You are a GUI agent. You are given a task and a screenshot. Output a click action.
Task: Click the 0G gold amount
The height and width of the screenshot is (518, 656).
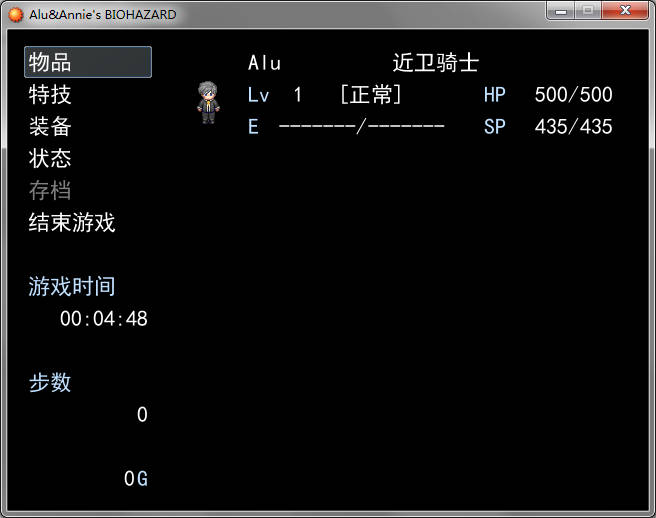click(x=136, y=479)
